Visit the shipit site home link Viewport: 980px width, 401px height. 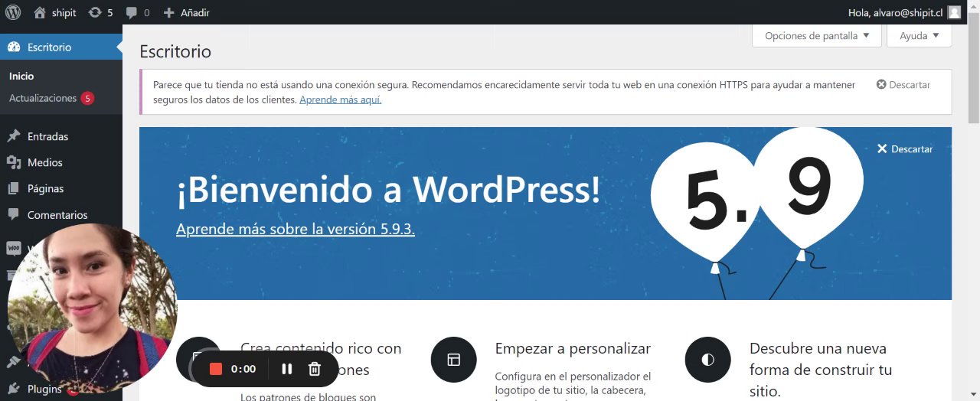[x=54, y=12]
